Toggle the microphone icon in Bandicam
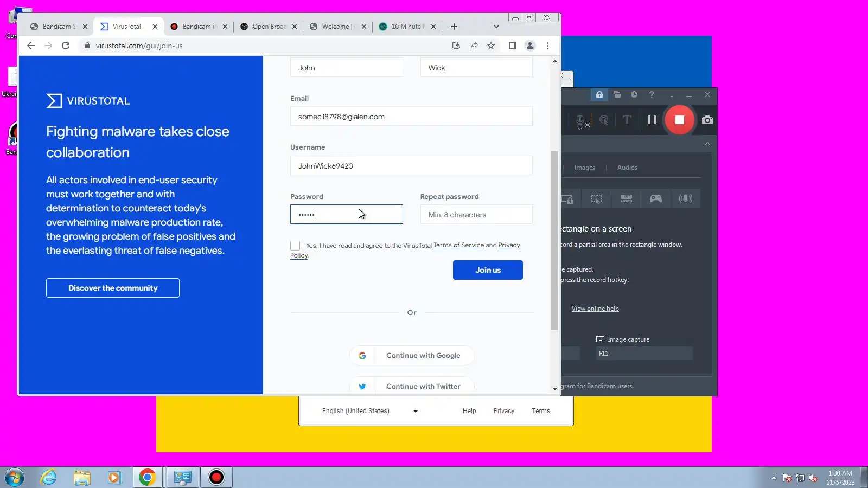Screen dimensions: 868x488 coord(580,120)
